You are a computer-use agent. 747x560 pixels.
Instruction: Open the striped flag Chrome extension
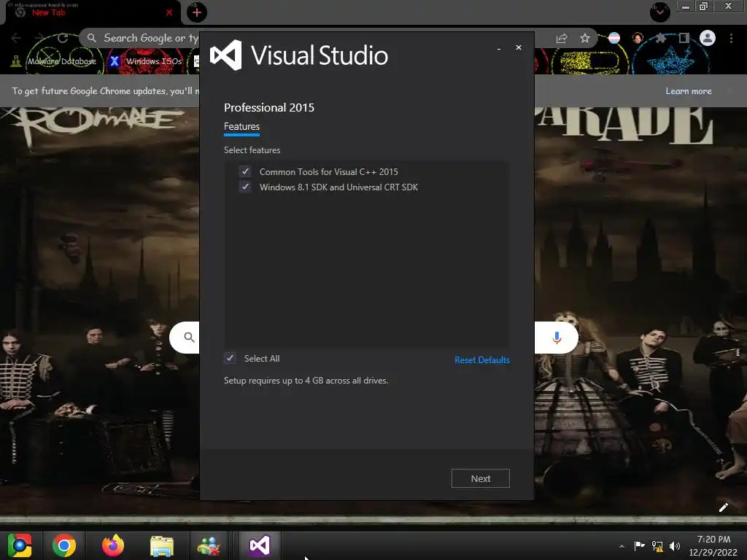614,38
